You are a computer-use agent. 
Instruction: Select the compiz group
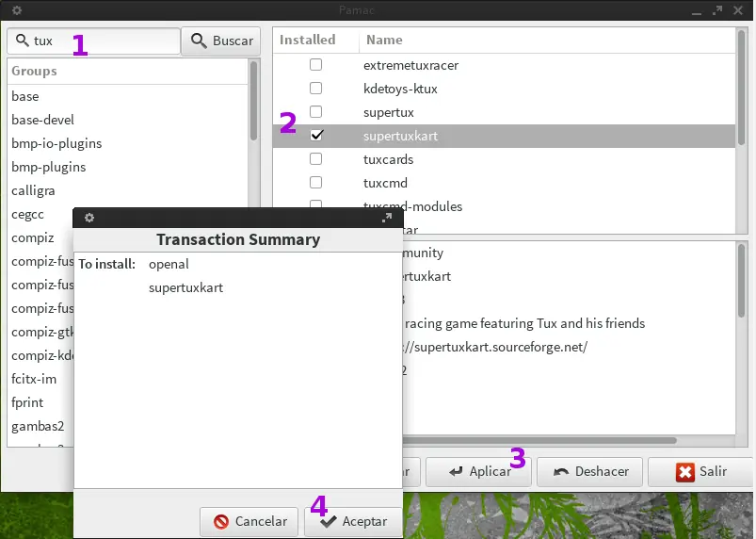(x=33, y=238)
